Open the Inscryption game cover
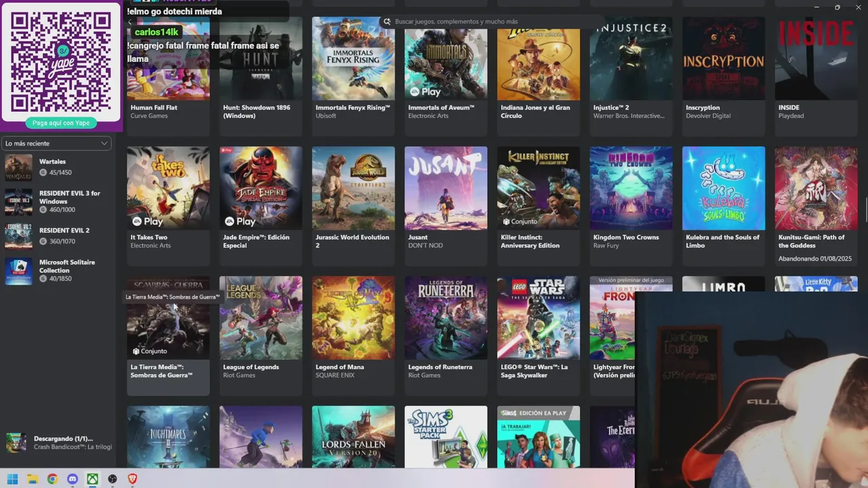The width and height of the screenshot is (868, 488). pyautogui.click(x=724, y=58)
